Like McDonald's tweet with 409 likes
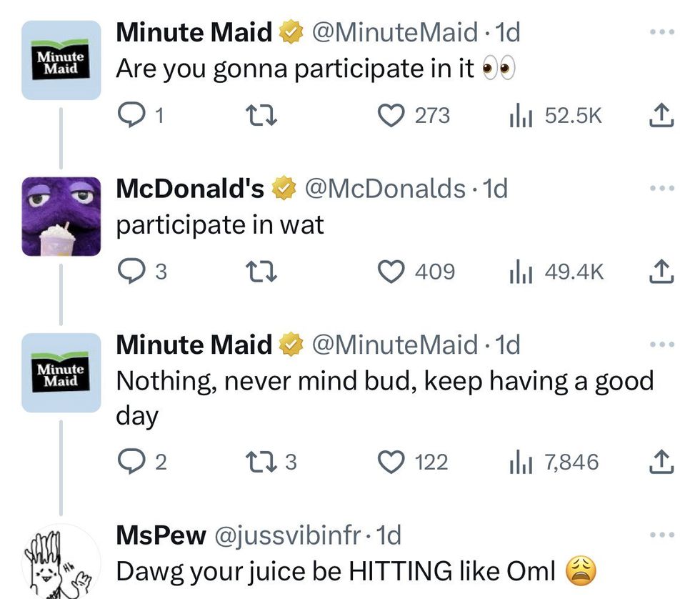The height and width of the screenshot is (599, 700). pos(392,271)
